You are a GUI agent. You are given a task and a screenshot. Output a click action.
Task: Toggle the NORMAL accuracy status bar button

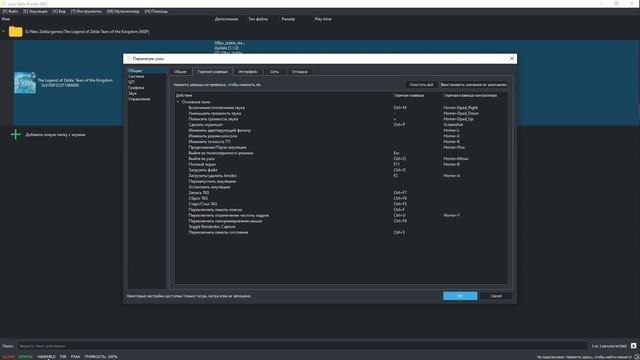point(25,357)
